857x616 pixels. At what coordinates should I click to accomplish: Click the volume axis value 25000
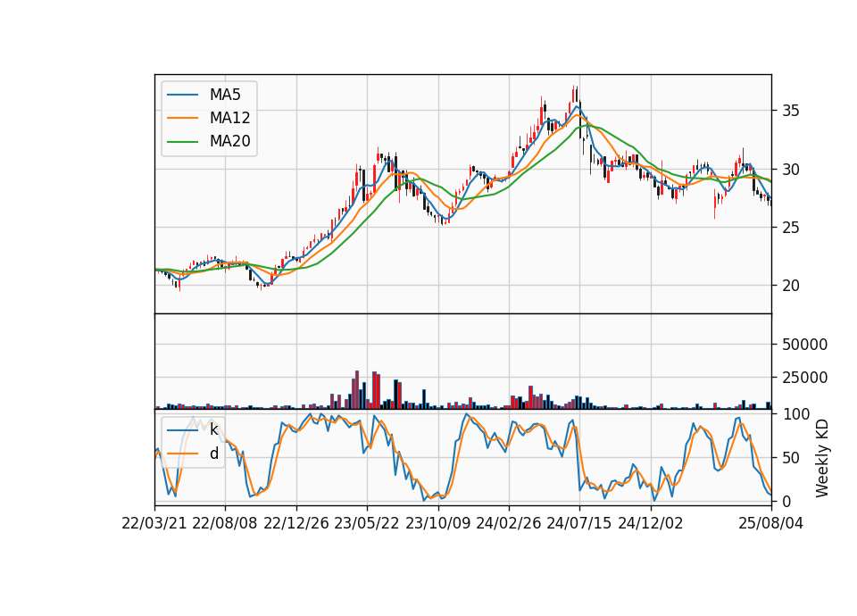804,378
